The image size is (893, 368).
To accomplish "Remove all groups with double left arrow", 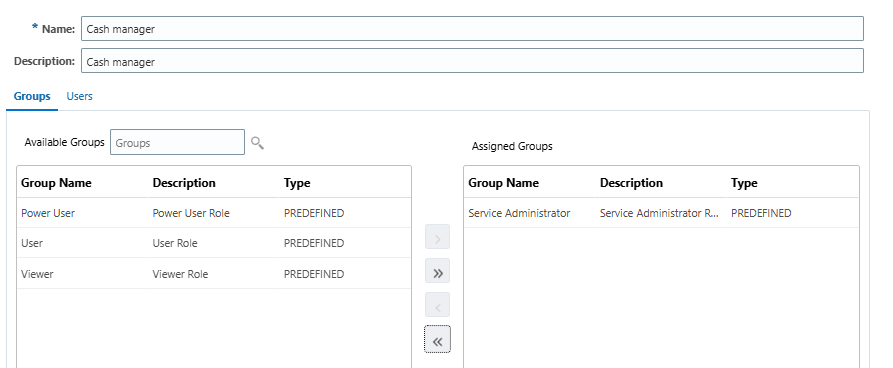I will click(x=437, y=340).
